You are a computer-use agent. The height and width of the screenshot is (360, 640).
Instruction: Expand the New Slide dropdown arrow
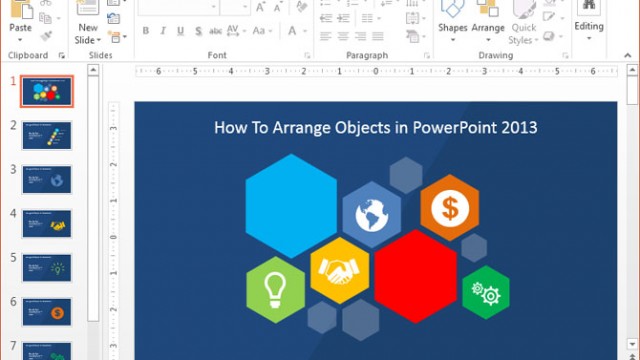[x=99, y=40]
